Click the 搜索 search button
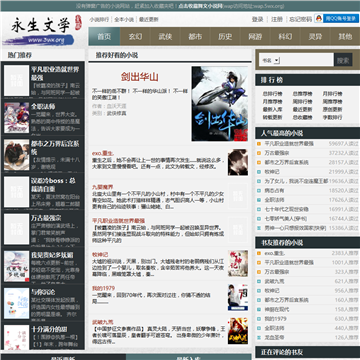 click(343, 60)
